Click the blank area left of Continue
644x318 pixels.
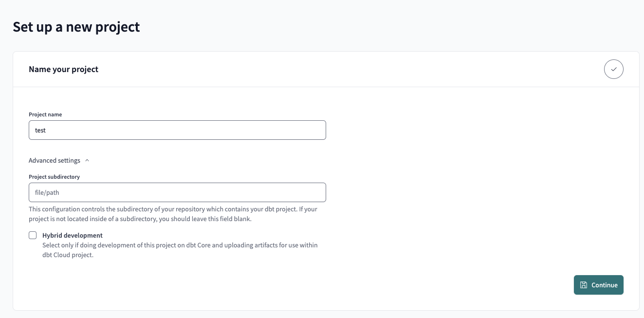tap(438, 285)
